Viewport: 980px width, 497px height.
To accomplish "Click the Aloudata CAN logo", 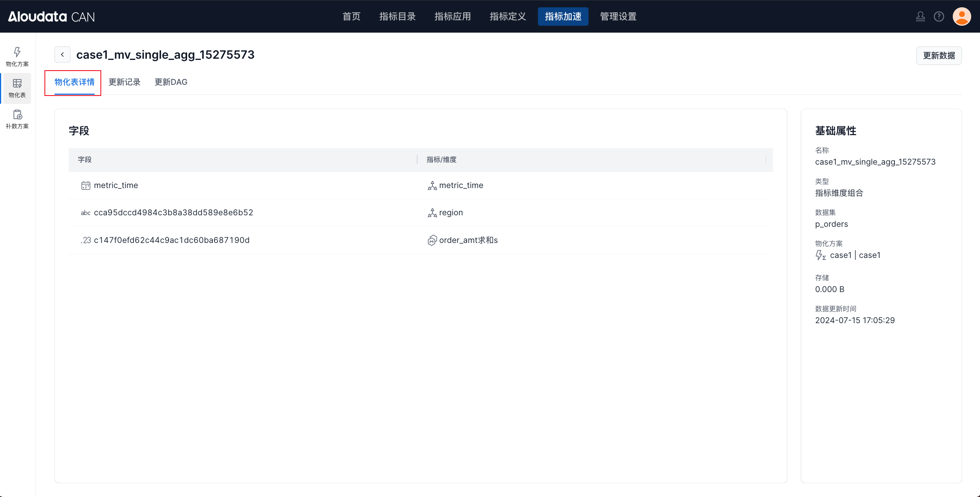I will coord(51,17).
